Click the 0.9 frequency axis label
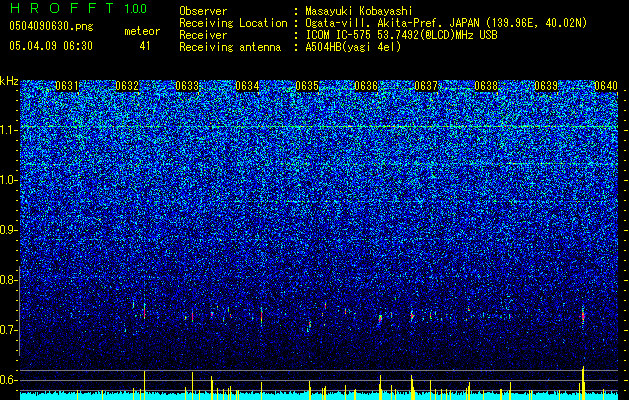The height and width of the screenshot is (400, 629). pos(8,230)
